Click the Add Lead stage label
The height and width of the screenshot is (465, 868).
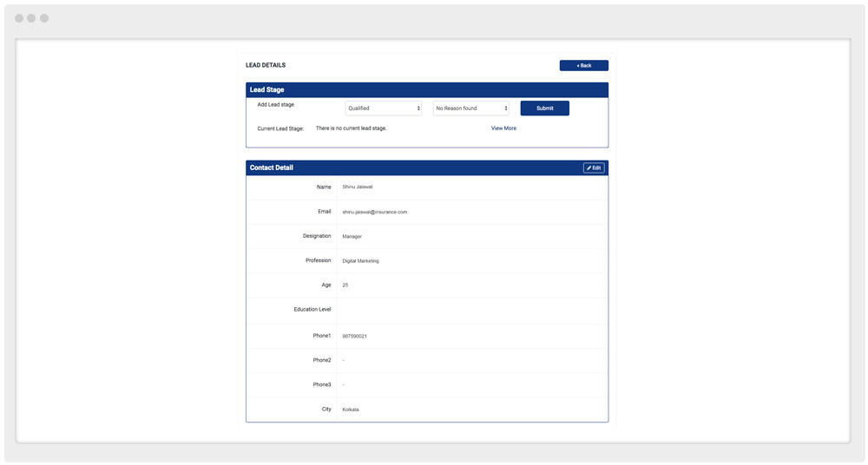(276, 105)
